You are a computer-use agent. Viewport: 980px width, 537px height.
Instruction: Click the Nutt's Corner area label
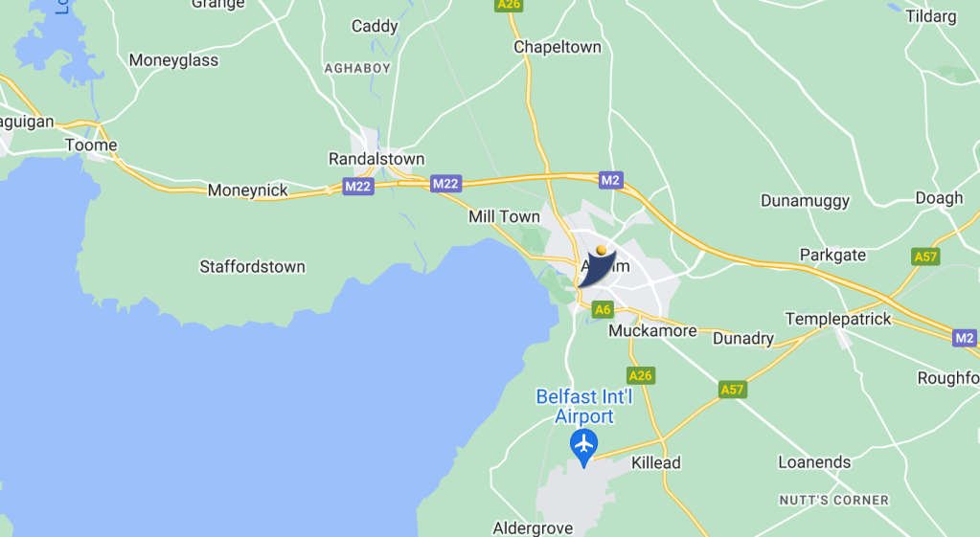click(833, 501)
